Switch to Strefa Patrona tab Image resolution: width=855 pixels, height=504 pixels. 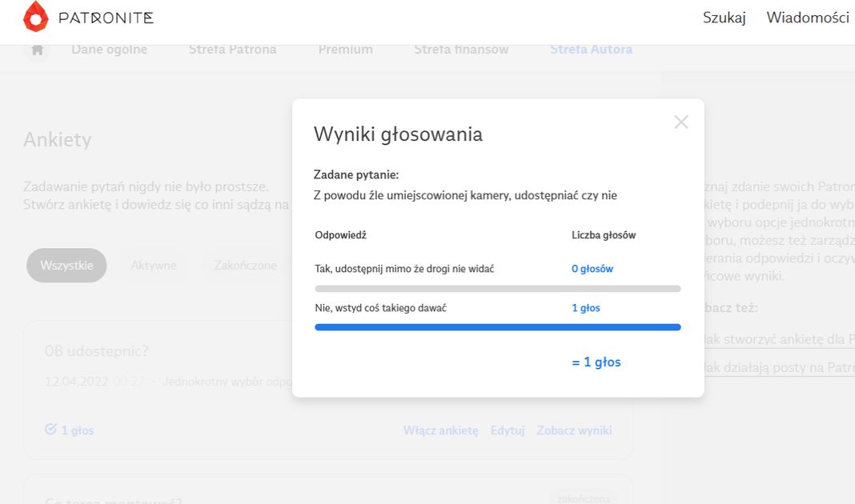(232, 50)
